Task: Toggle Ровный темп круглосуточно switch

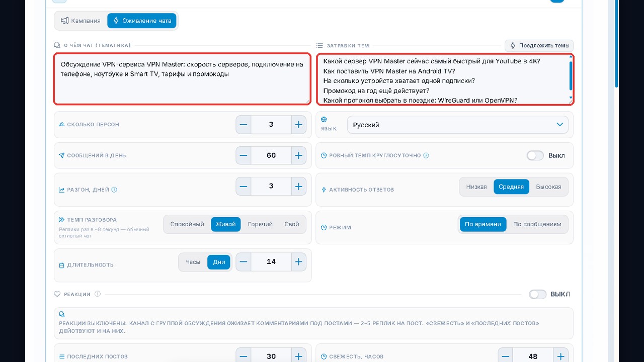Action: tap(535, 155)
